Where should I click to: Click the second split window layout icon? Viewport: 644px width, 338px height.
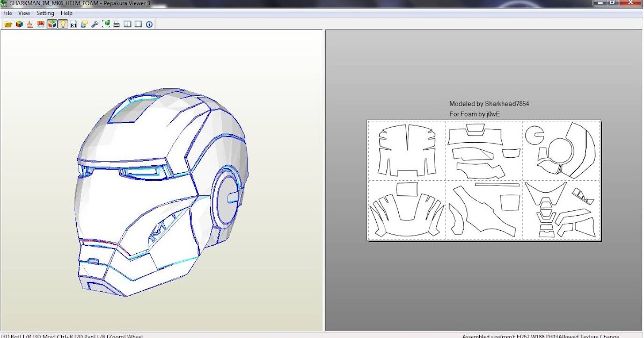click(x=138, y=24)
